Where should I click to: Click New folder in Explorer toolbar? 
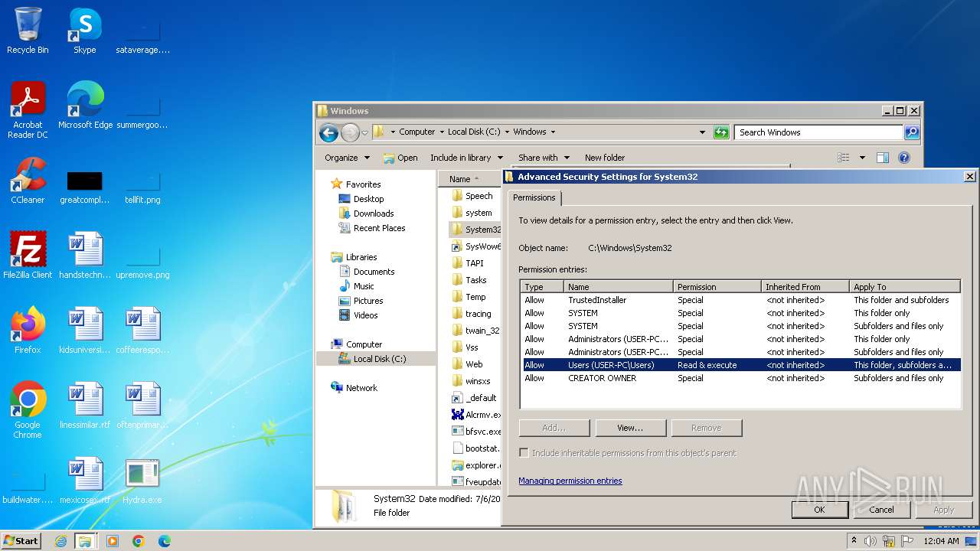605,158
